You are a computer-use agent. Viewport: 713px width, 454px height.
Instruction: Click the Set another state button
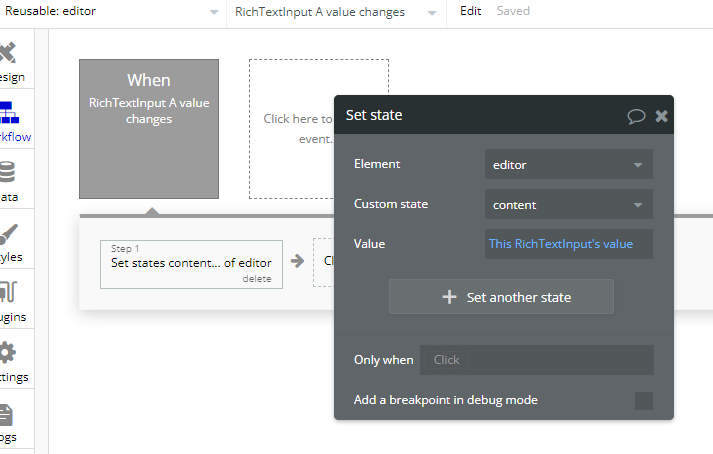click(501, 297)
